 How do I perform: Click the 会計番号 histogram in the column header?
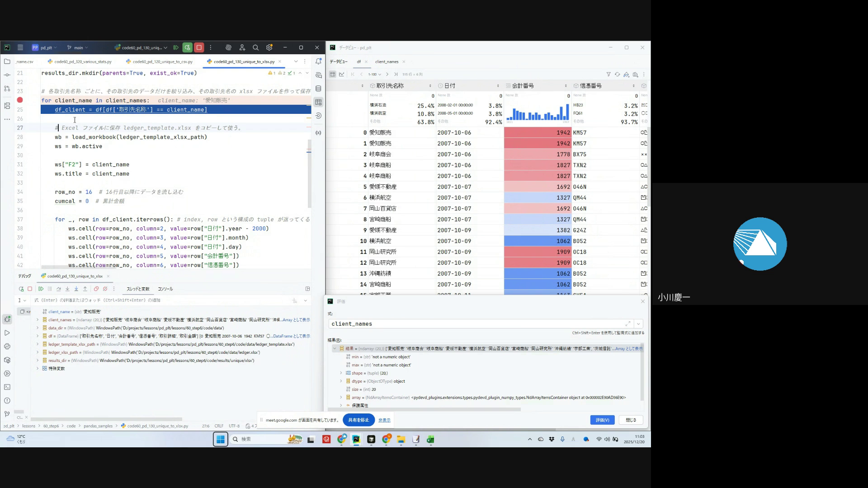(537, 113)
